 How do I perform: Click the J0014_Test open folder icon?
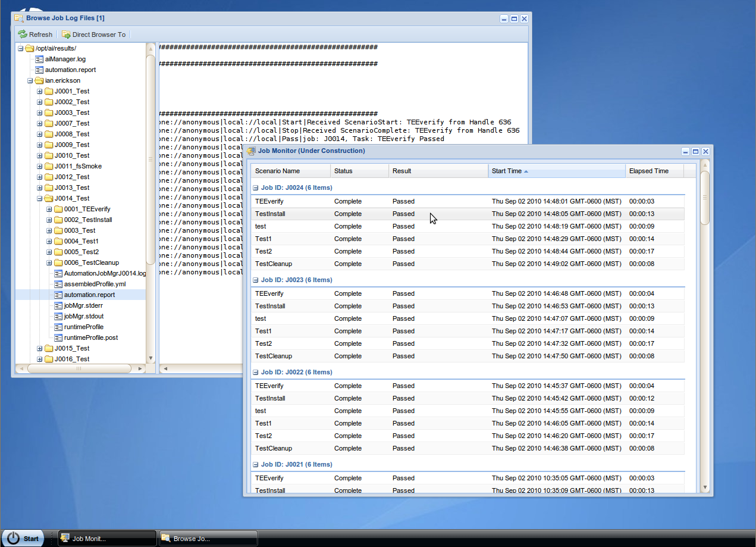[x=49, y=198]
